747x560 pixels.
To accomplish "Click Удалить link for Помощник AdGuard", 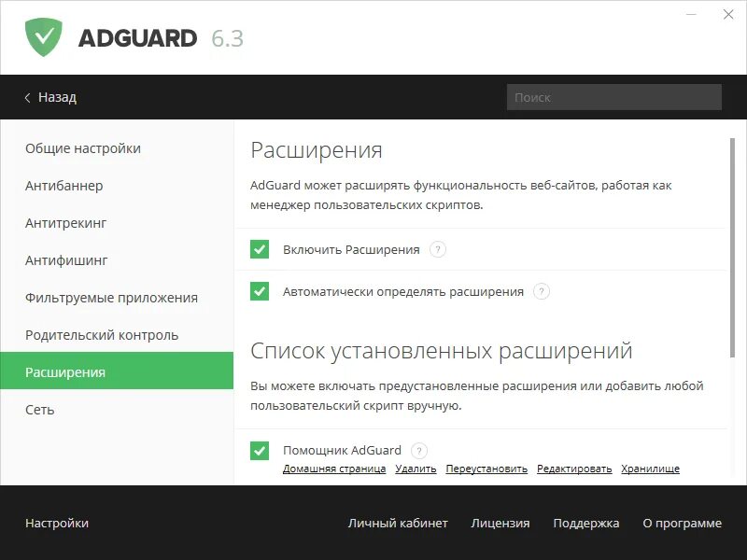I will point(416,469).
